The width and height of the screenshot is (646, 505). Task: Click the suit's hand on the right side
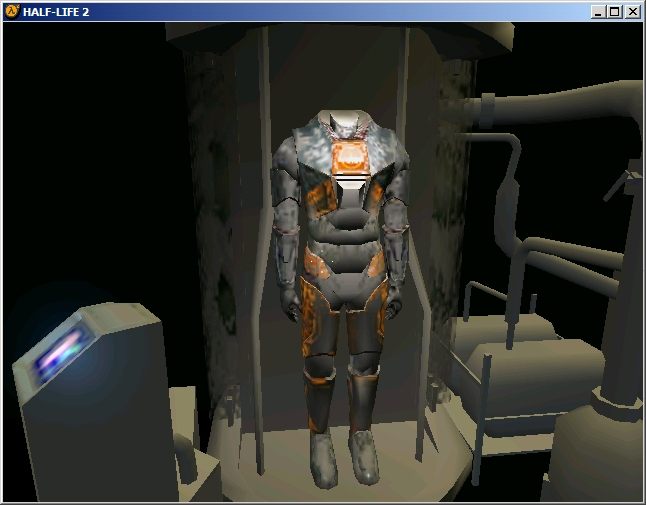(x=397, y=293)
